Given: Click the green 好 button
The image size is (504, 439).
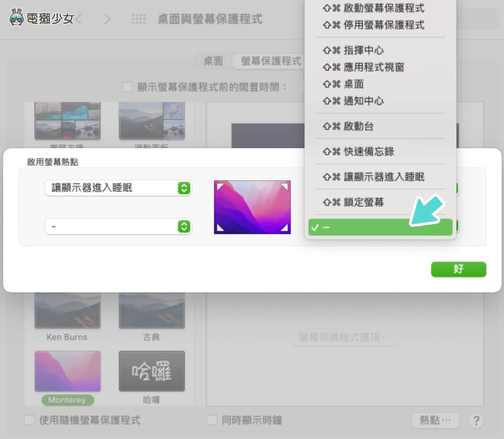Looking at the screenshot, I should [x=458, y=269].
